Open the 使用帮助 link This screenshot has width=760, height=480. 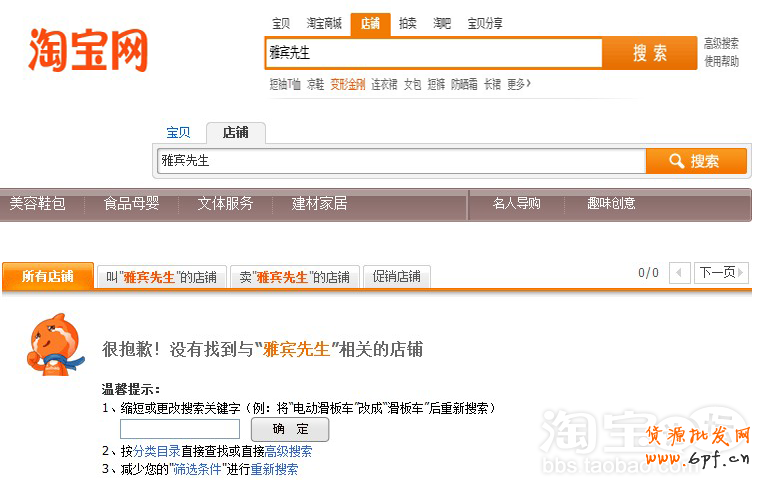(x=721, y=62)
